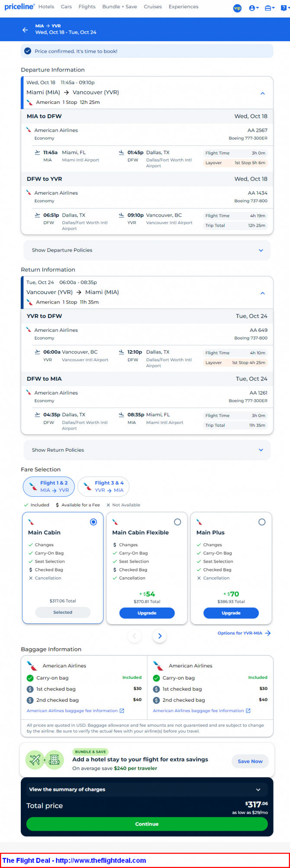Click the $317.06 Total price in Main Cabin card

[63, 601]
